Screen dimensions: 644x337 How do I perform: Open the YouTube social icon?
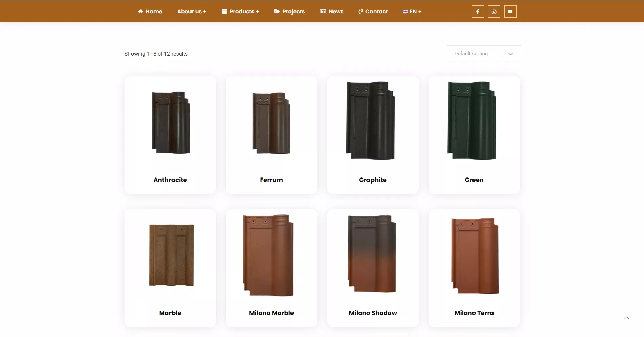[510, 12]
